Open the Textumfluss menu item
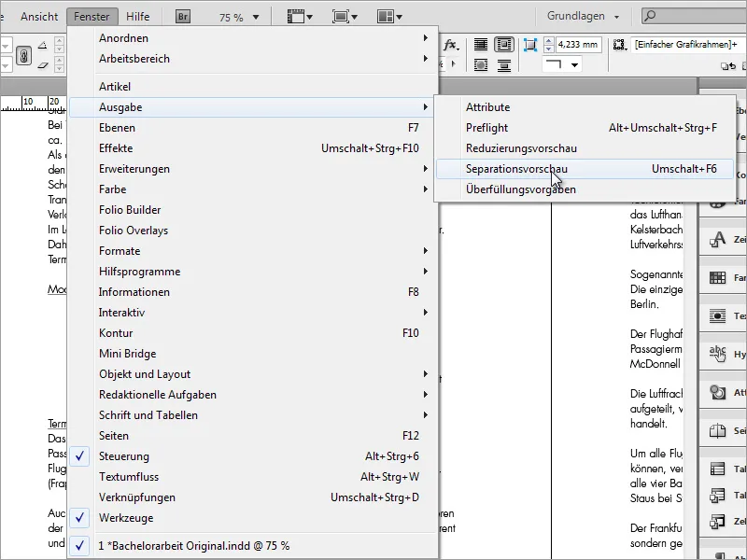This screenshot has height=560, width=747. pyautogui.click(x=253, y=477)
